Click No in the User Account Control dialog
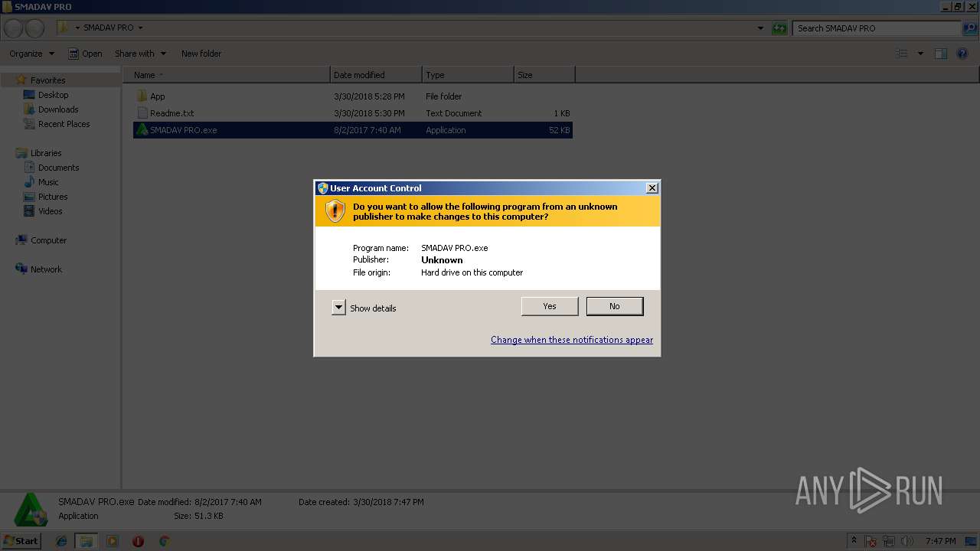980x551 pixels. click(615, 306)
